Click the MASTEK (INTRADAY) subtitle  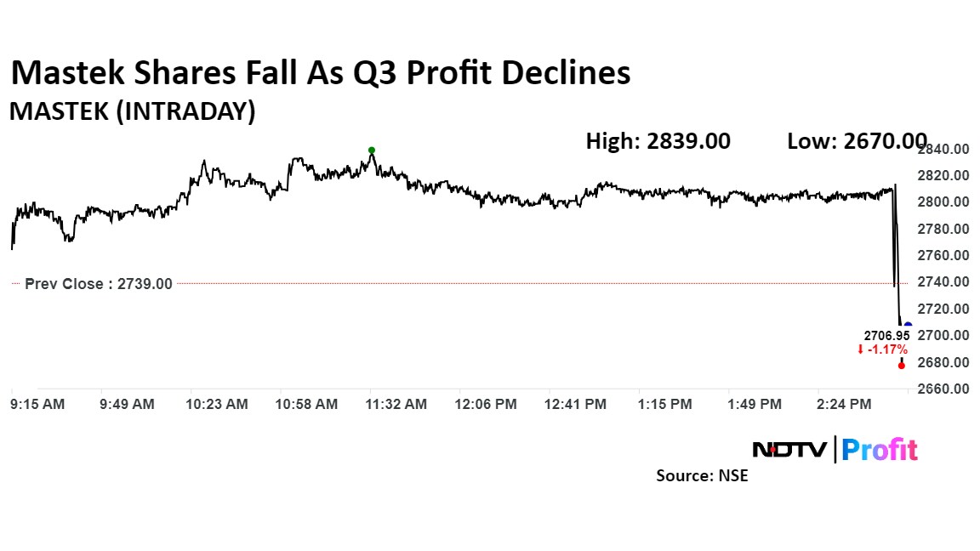click(x=133, y=112)
